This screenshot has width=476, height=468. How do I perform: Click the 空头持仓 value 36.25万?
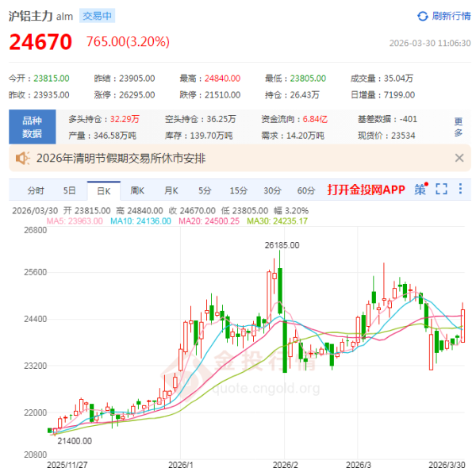pyautogui.click(x=221, y=119)
